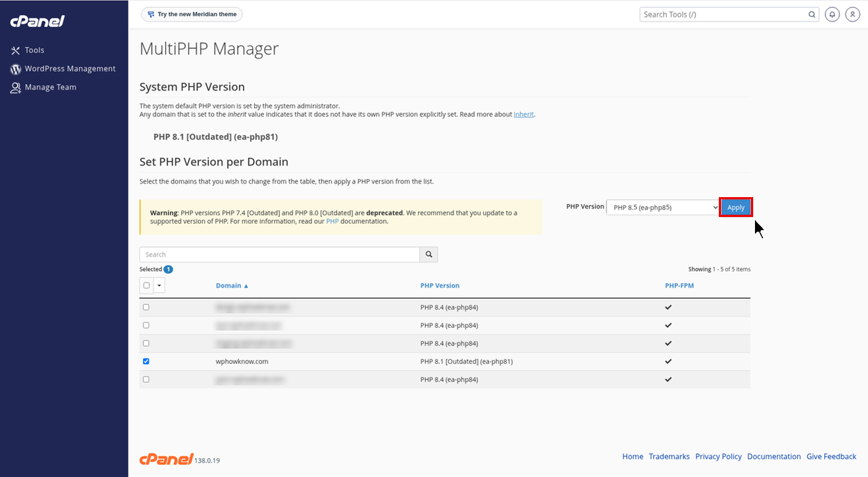Viewport: 868px width, 477px height.
Task: Click the domain search magnifier button
Action: pyautogui.click(x=429, y=255)
